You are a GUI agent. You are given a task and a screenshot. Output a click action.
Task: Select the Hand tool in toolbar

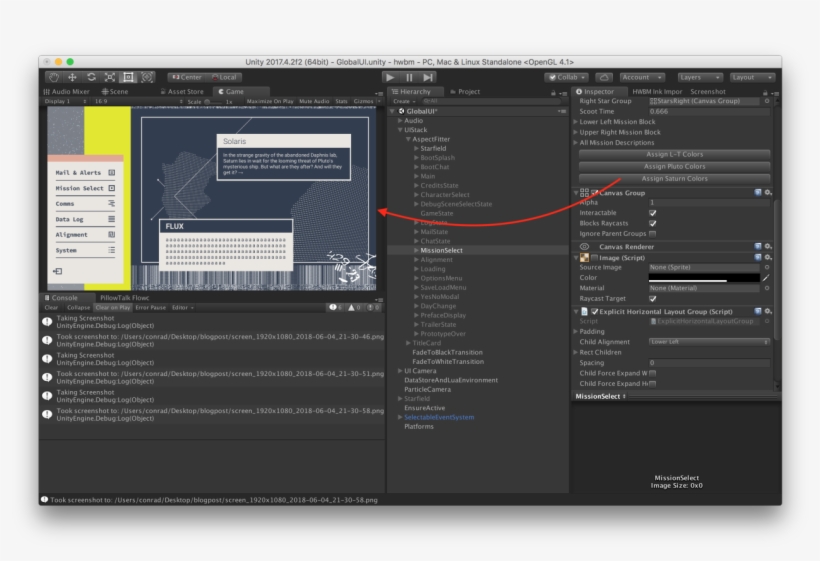(x=55, y=77)
